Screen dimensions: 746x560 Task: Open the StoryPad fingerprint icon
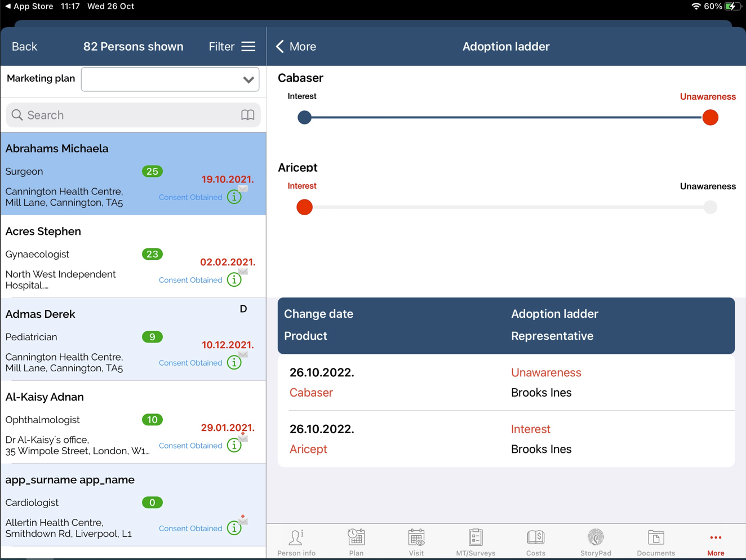[596, 538]
